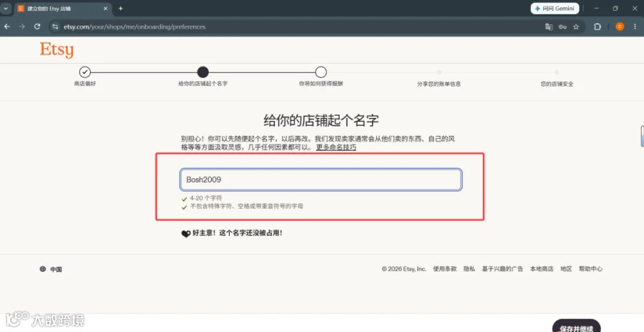Open the tab search dropdown arrow
Screen dimensions: 644x332
click(6, 8)
